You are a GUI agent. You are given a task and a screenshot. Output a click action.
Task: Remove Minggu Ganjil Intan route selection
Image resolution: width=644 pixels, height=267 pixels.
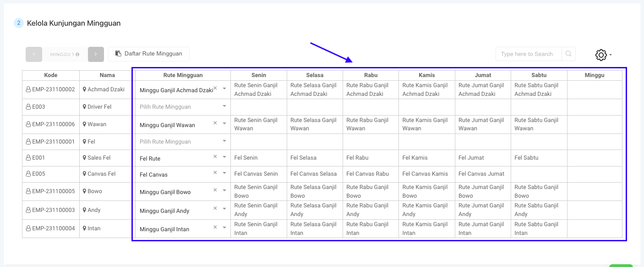215,227
